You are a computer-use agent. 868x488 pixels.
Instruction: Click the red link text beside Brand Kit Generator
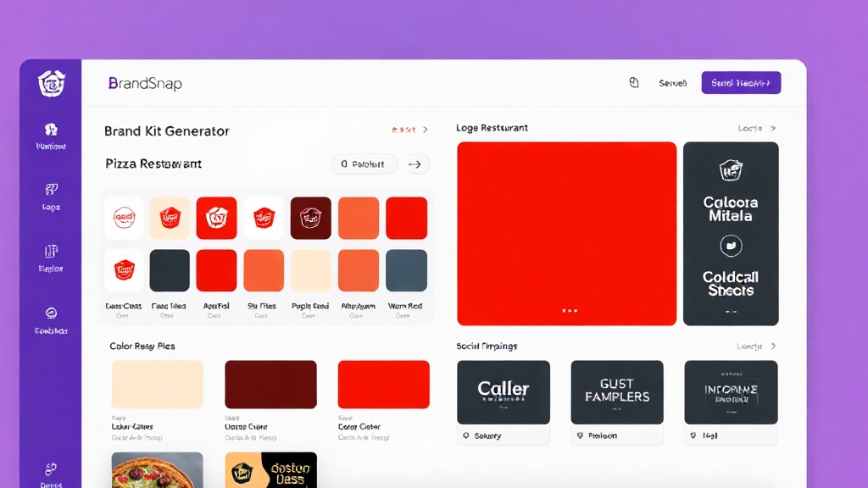[403, 130]
